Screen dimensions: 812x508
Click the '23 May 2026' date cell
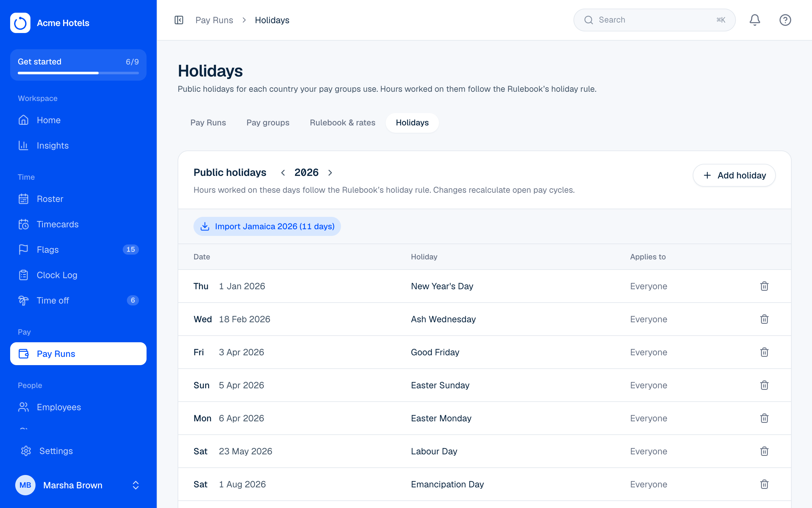point(246,451)
